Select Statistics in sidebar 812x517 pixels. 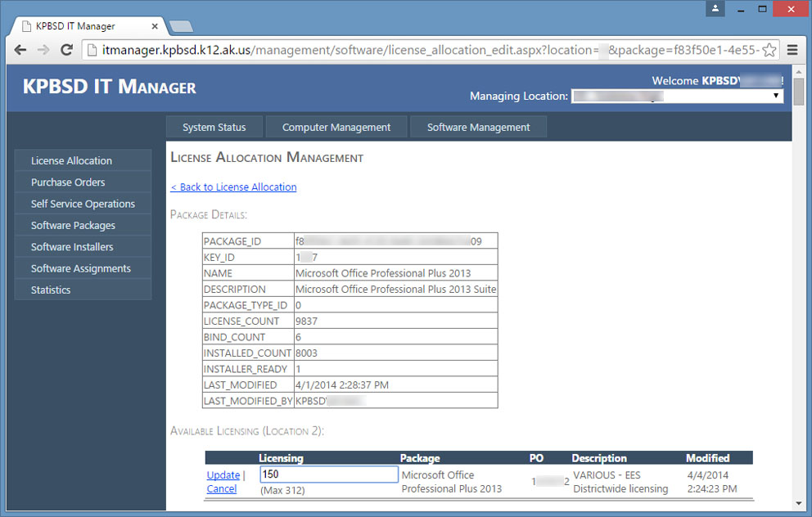point(83,290)
